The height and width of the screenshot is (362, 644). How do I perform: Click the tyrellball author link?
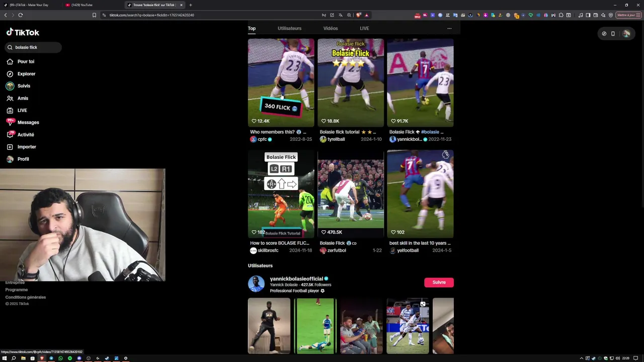[x=336, y=139]
